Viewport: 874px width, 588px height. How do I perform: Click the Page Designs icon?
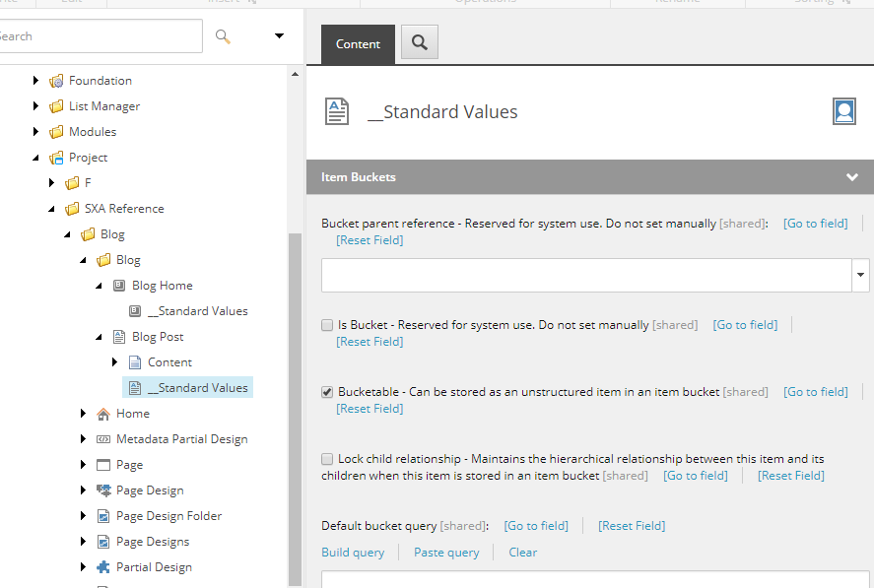(x=103, y=542)
